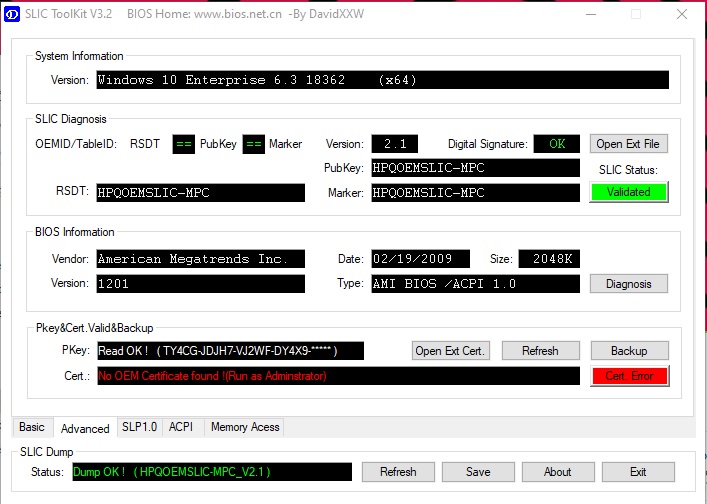Screen dimensions: 707x504
Task: Click the Cert. message No OEM Certificate found
Action: click(339, 376)
